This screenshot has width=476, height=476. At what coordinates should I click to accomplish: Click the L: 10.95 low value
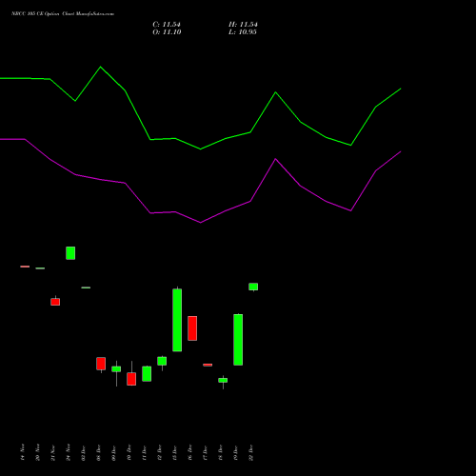point(243,32)
